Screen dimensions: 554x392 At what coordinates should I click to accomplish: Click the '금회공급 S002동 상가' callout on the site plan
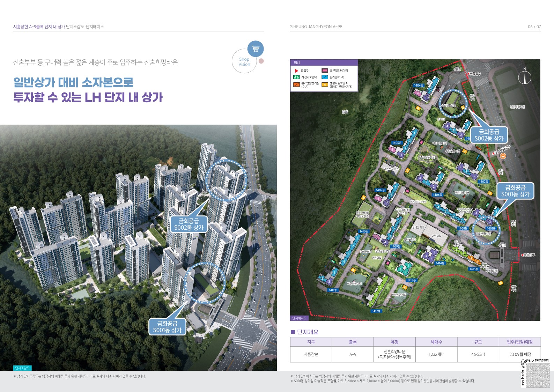point(489,135)
